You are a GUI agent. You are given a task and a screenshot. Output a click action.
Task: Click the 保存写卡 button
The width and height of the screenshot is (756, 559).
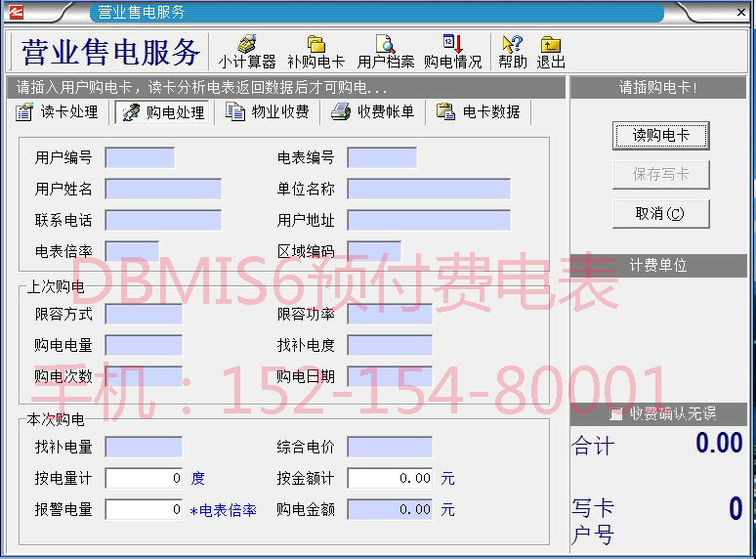coord(660,175)
